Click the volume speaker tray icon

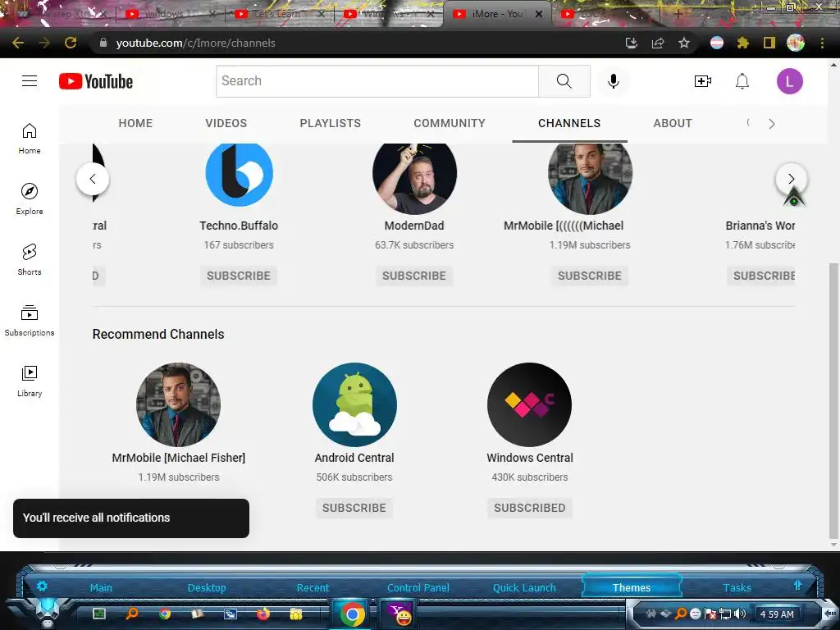(x=740, y=614)
